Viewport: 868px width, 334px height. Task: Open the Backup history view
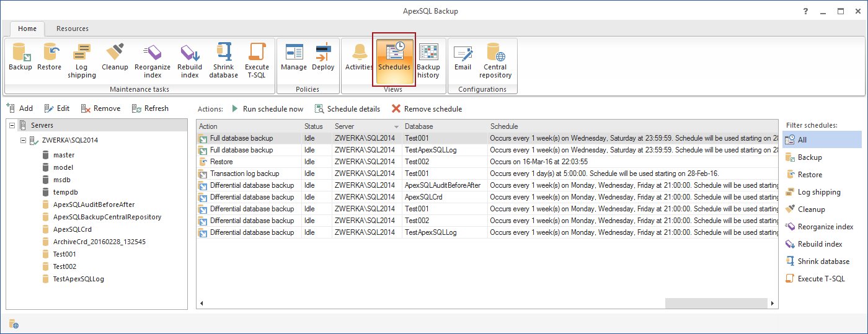428,60
